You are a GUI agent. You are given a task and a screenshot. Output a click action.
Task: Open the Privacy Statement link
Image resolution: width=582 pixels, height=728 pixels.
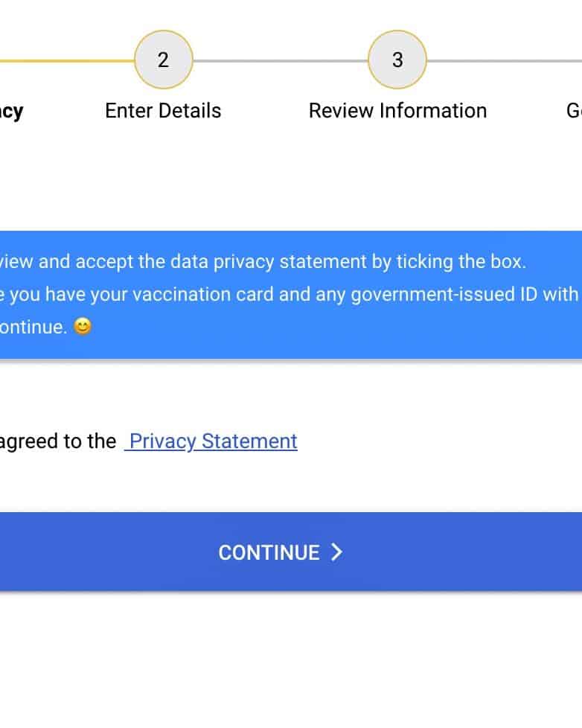point(213,441)
